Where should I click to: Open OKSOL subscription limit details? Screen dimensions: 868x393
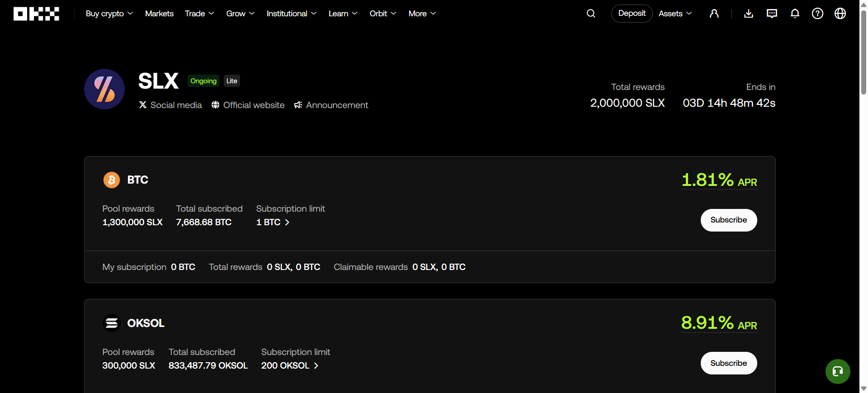(x=290, y=365)
